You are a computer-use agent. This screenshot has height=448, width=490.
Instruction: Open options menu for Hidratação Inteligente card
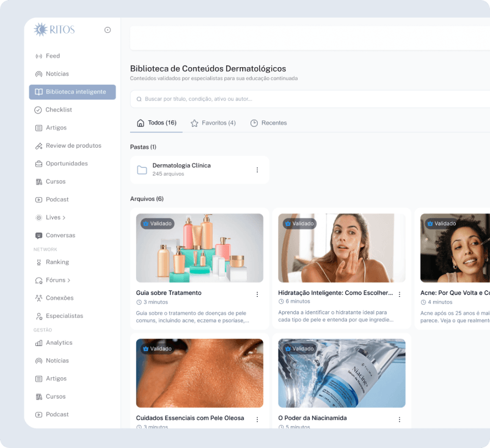pyautogui.click(x=400, y=294)
